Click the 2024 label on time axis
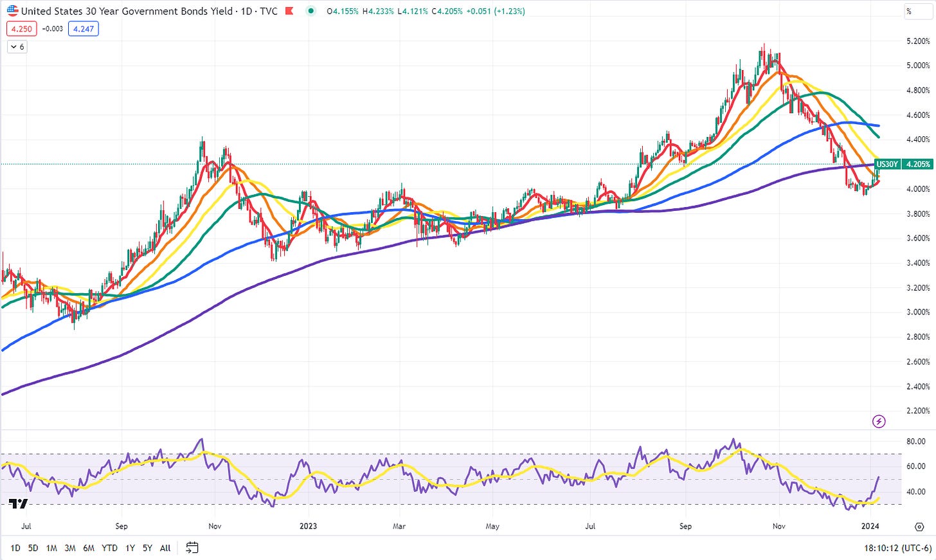This screenshot has width=936, height=560. click(x=870, y=527)
